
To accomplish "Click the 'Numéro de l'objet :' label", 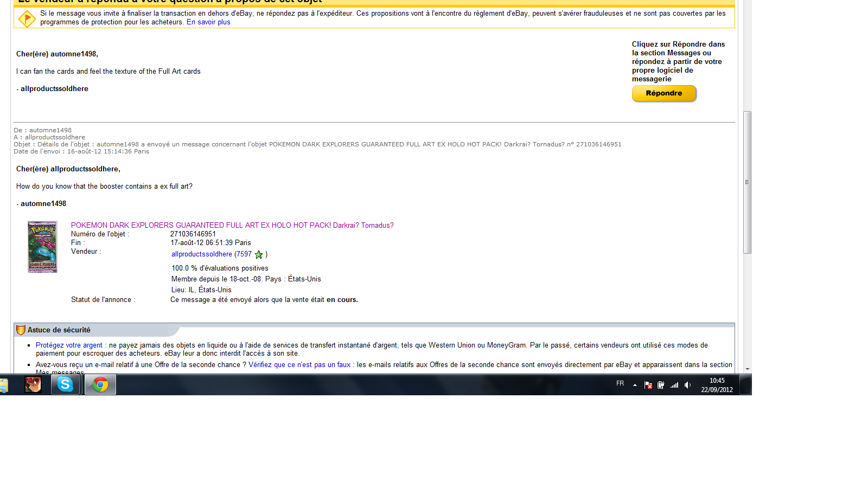I will pyautogui.click(x=100, y=234).
